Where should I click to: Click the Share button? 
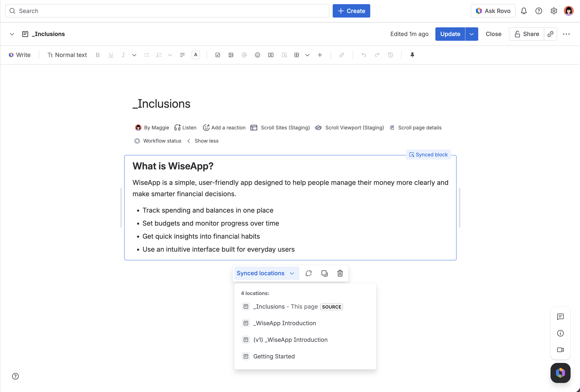tap(527, 34)
